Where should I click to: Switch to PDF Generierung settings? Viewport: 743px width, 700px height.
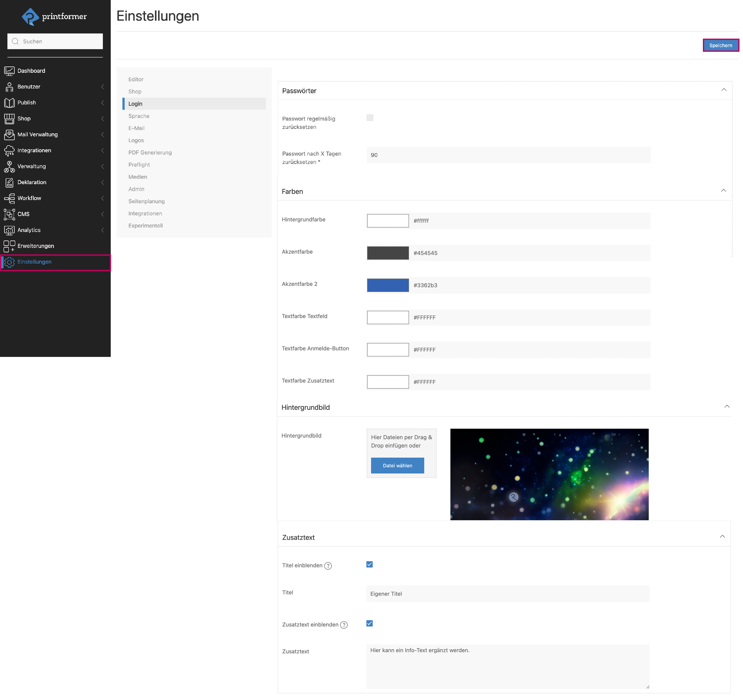tap(150, 152)
